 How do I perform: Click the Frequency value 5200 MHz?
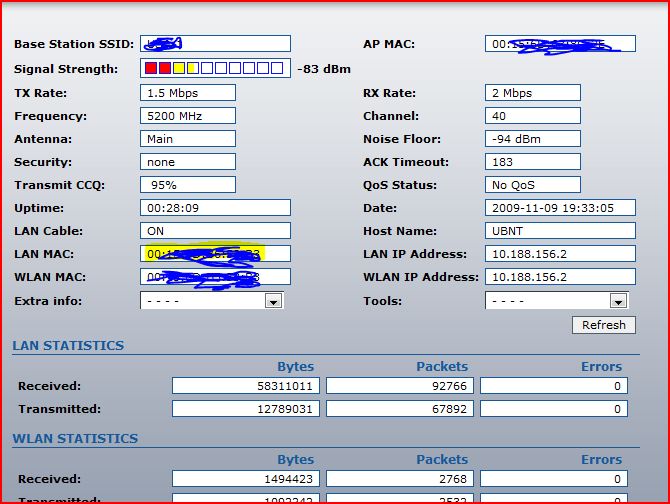pos(188,116)
